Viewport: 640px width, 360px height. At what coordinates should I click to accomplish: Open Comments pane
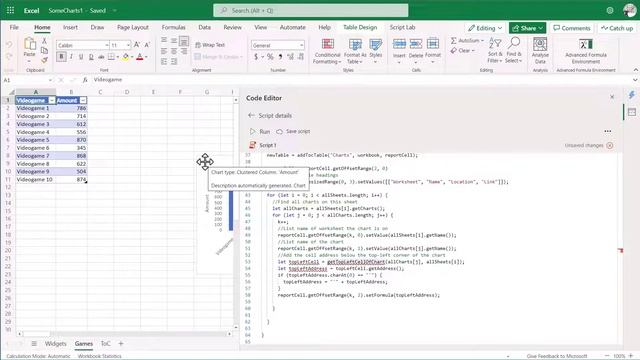[x=572, y=28]
